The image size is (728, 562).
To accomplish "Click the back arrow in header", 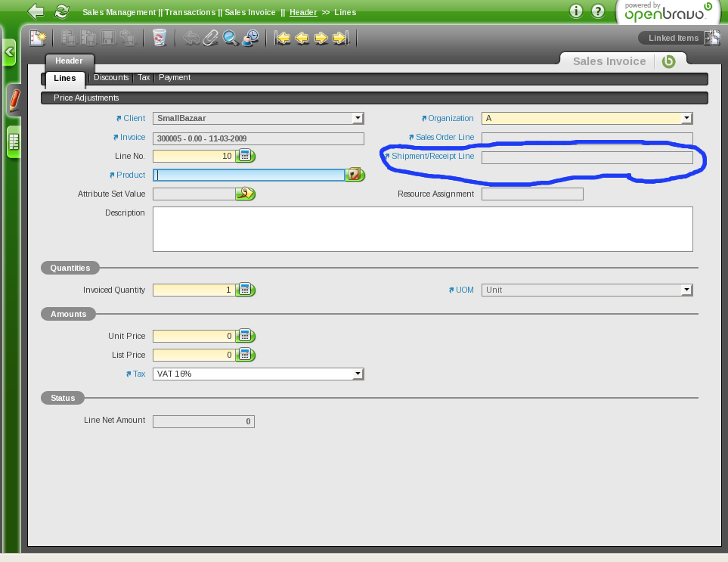I will [x=36, y=11].
